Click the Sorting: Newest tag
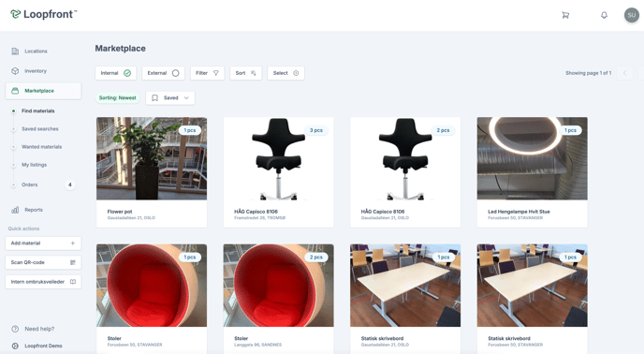 pos(117,97)
